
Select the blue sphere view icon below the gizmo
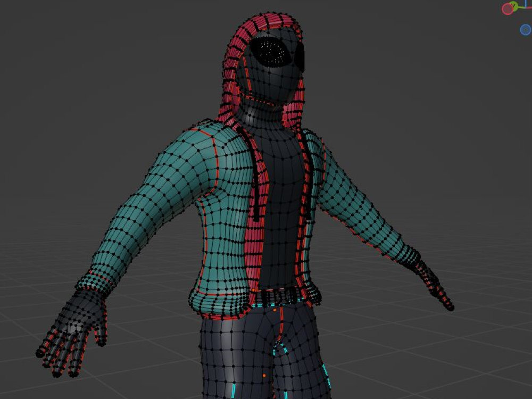click(525, 30)
